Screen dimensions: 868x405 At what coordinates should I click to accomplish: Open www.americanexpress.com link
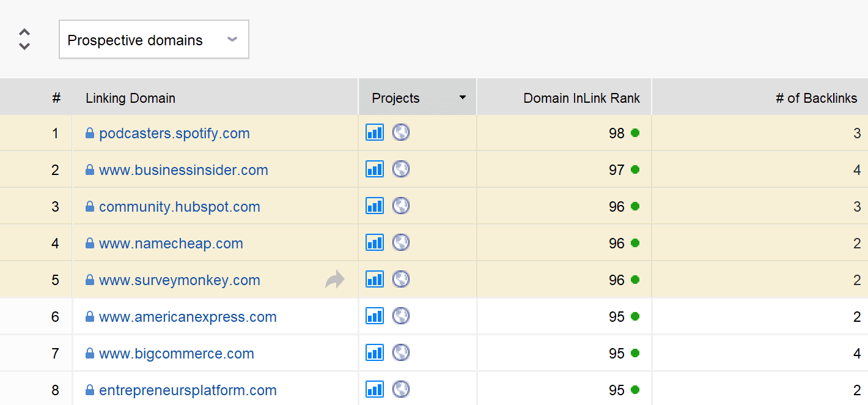(188, 317)
